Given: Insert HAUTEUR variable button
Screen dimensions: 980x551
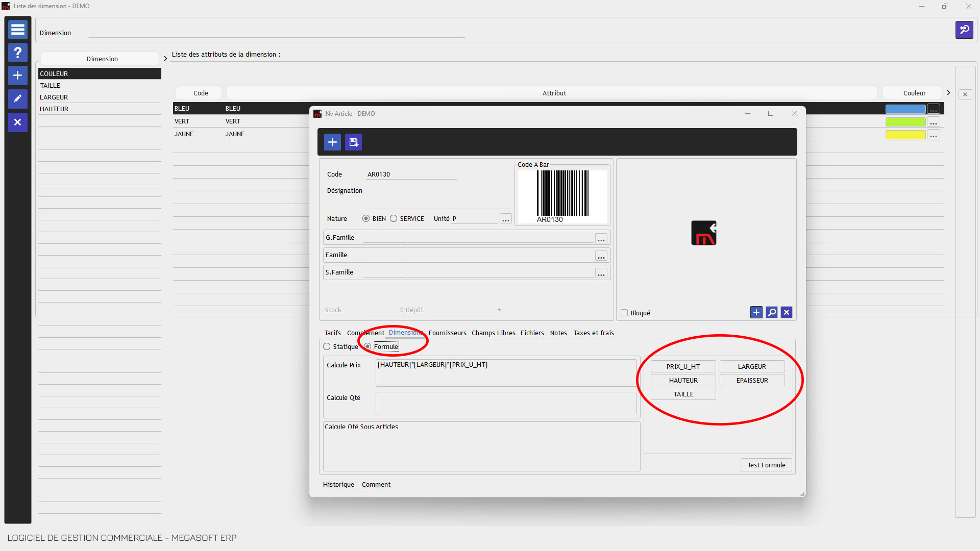Looking at the screenshot, I should (x=683, y=380).
